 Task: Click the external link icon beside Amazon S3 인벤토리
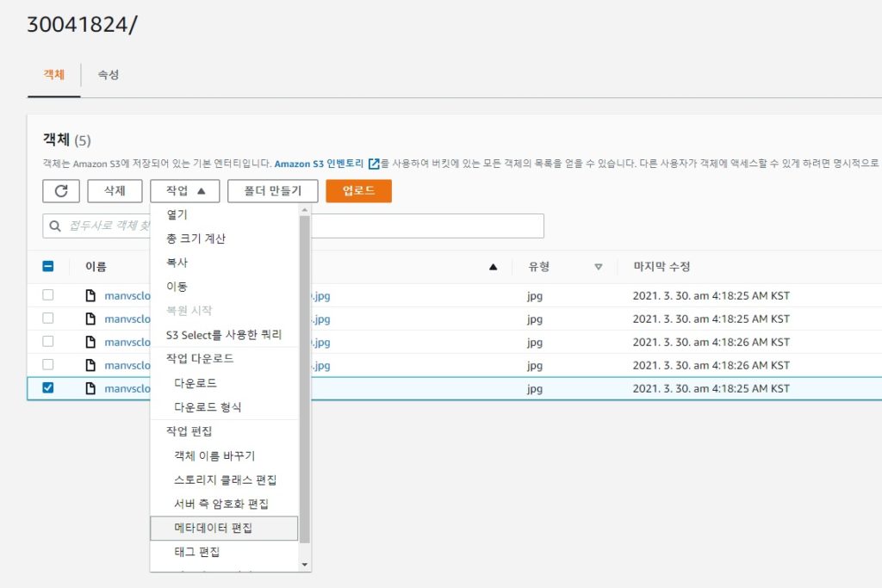tap(374, 163)
